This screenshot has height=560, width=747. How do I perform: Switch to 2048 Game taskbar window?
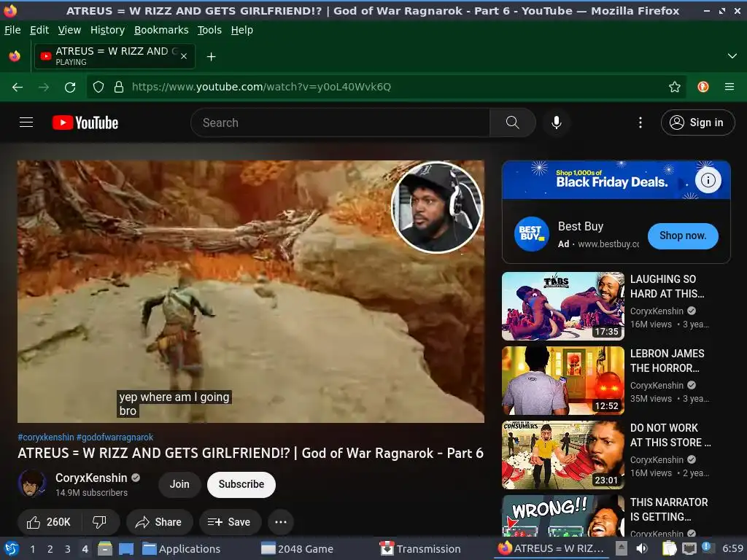[298, 549]
